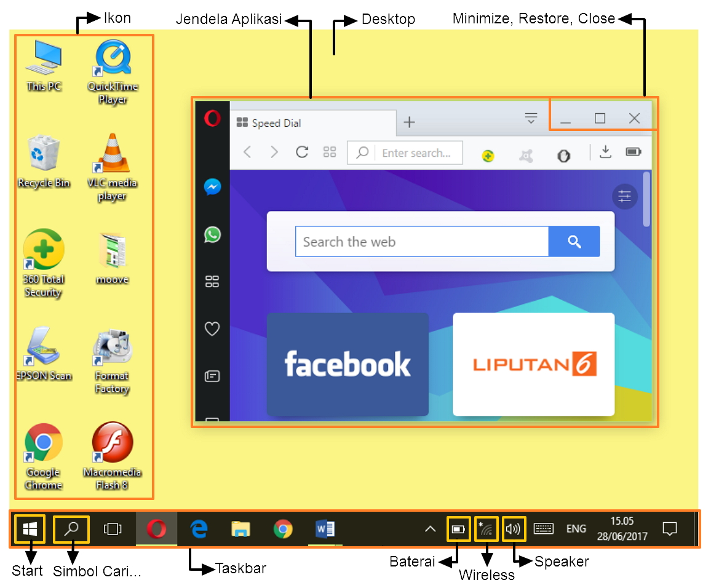Image resolution: width=711 pixels, height=588 pixels.
Task: Open the Easy Setup customize button on Speed Dial
Action: pos(625,196)
